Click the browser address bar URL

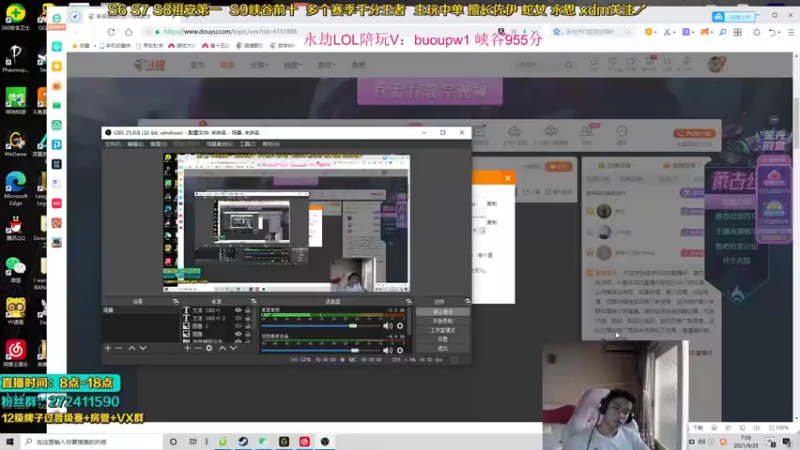230,32
